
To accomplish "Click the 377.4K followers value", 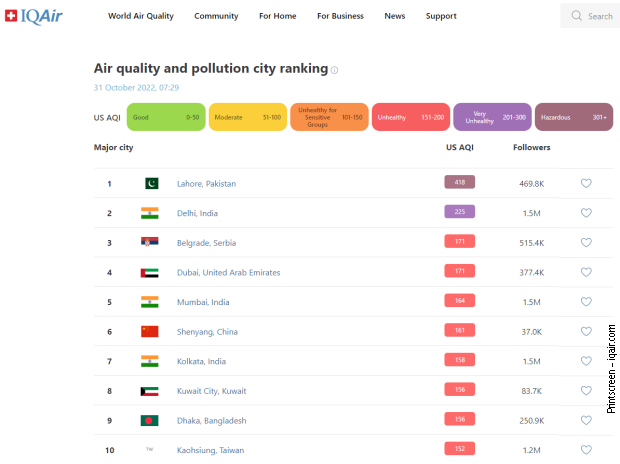I will [x=531, y=273].
